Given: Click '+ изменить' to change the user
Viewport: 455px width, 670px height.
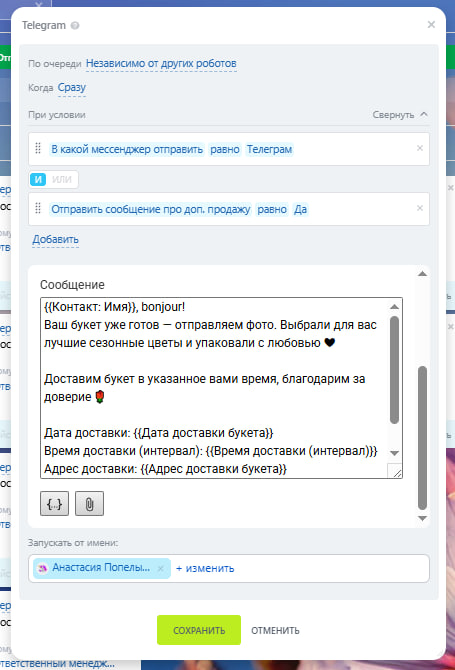Looking at the screenshot, I should (205, 568).
